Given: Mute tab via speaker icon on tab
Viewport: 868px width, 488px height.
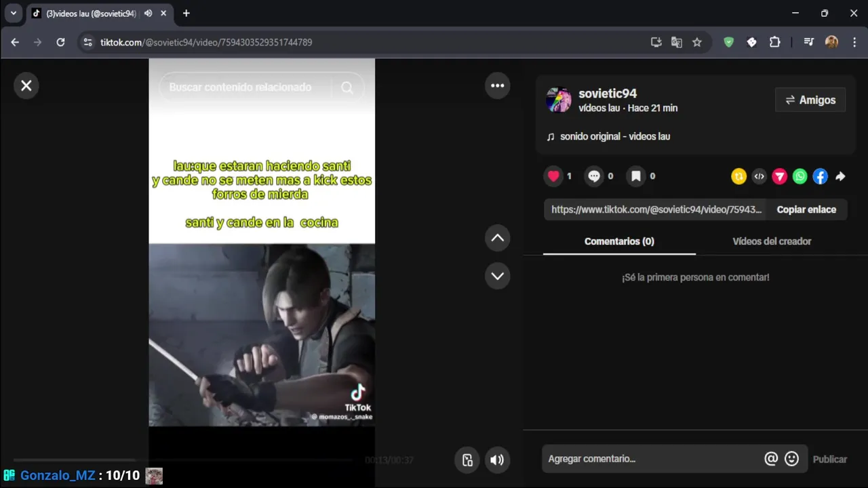Looking at the screenshot, I should (148, 13).
